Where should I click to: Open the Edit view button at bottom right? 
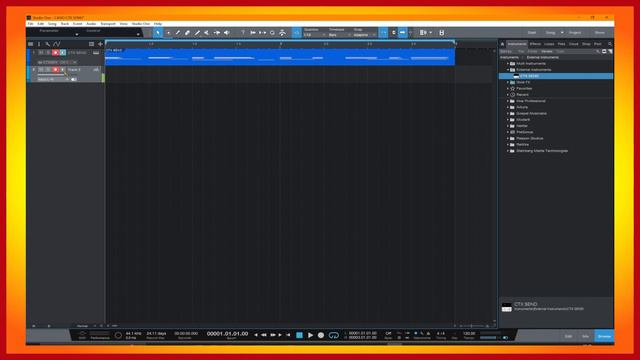569,336
